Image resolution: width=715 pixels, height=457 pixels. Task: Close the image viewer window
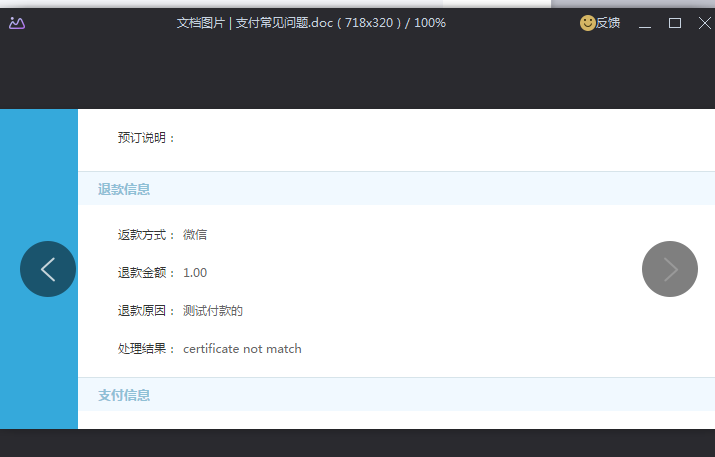tap(703, 23)
